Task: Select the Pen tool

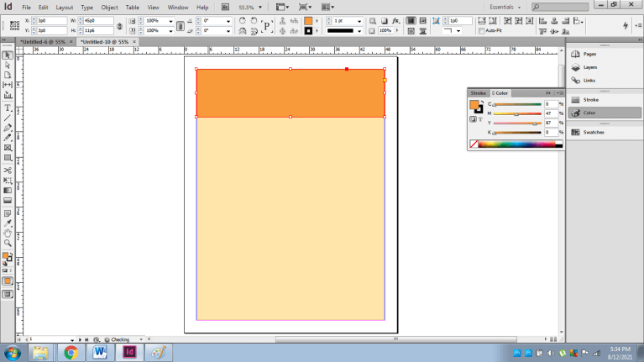Action: 8,128
